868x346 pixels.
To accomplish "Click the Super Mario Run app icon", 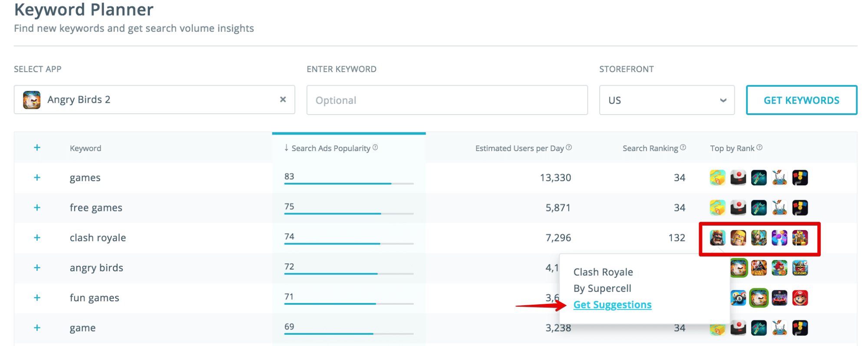I will pos(800,298).
